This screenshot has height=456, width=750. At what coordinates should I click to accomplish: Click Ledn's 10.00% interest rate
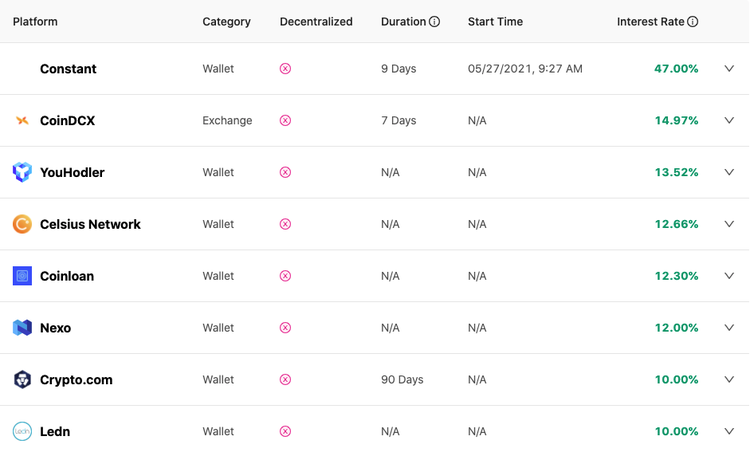click(x=676, y=431)
